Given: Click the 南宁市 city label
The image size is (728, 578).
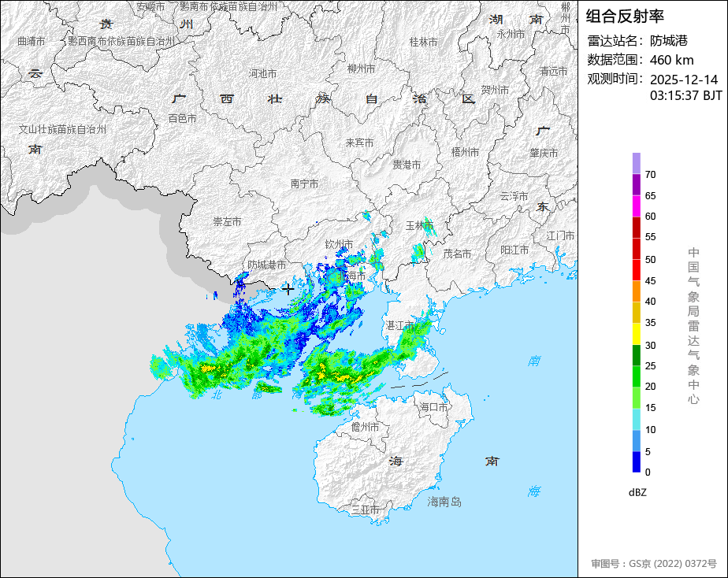Looking at the screenshot, I should point(305,183).
